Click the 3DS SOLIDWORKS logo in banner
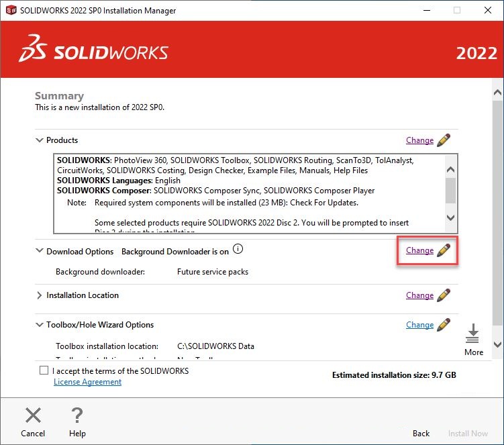 pyautogui.click(x=93, y=48)
